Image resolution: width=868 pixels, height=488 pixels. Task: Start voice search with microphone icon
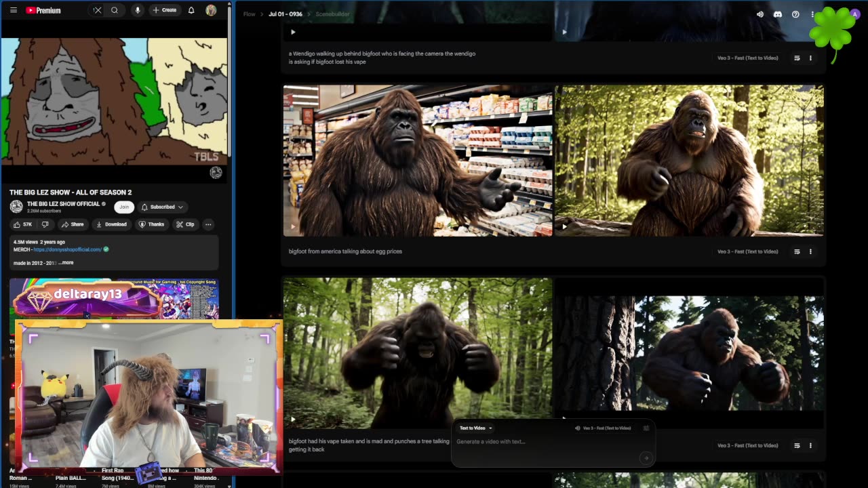click(x=138, y=10)
